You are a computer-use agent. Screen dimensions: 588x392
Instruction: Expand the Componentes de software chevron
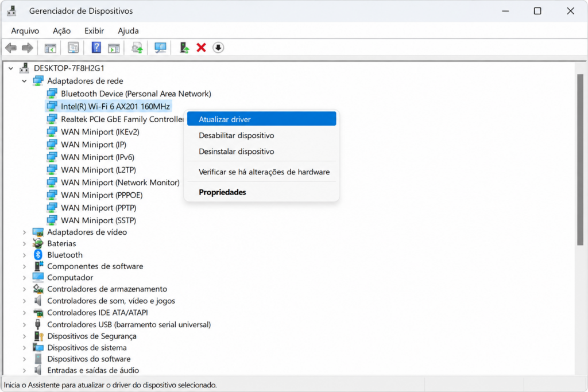click(24, 266)
